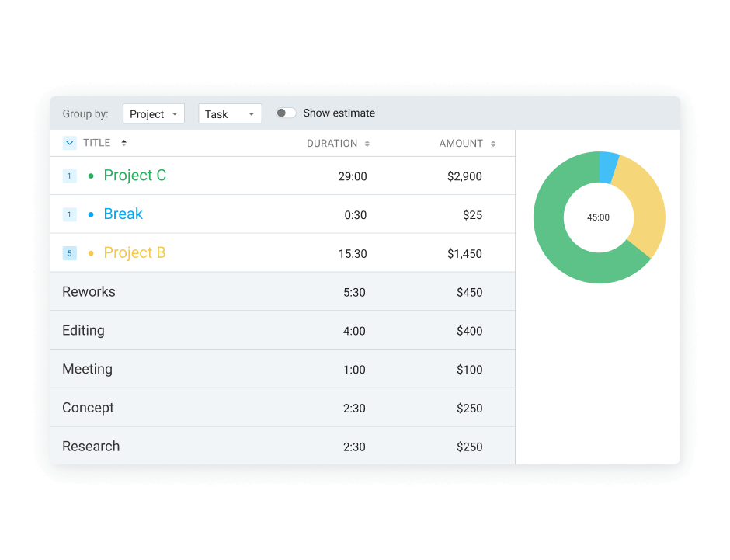The height and width of the screenshot is (560, 730).
Task: Open the Task group-by dropdown
Action: tap(230, 113)
